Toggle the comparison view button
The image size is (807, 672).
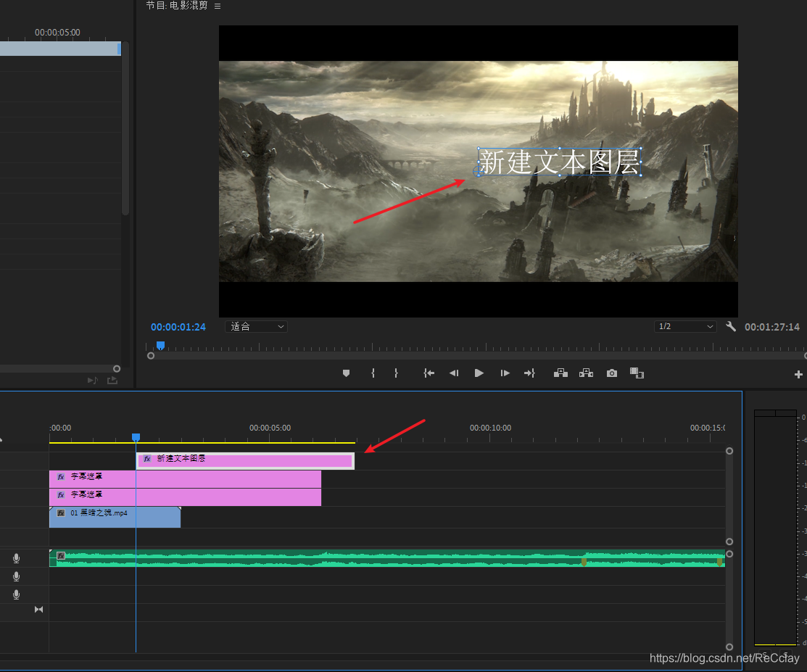pos(637,373)
